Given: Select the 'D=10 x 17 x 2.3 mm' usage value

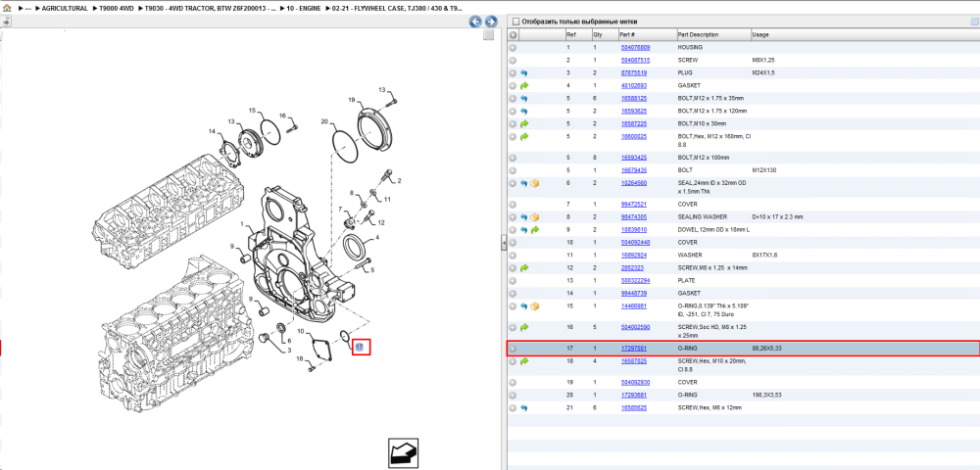Looking at the screenshot, I should (777, 217).
